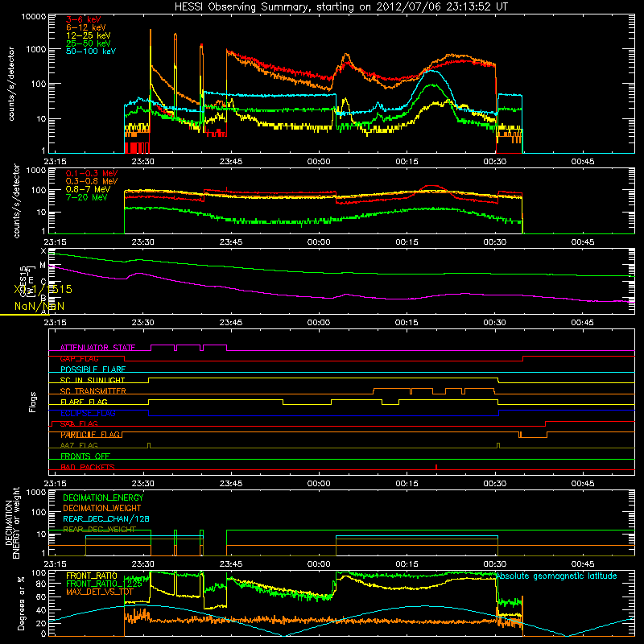Select the MAX_DET_VS_TOT legend label

(x=99, y=592)
